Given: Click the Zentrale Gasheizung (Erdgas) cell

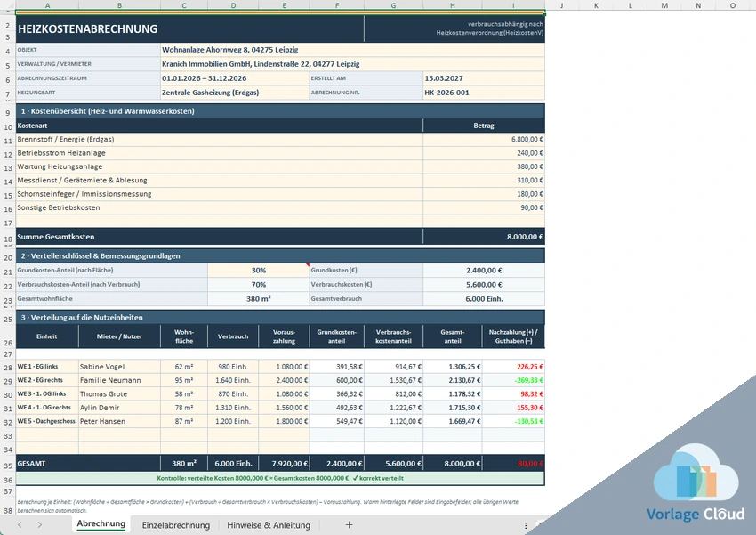Looking at the screenshot, I should coord(235,93).
